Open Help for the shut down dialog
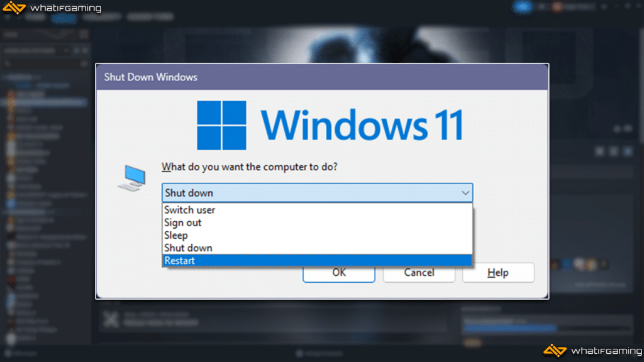 click(x=498, y=273)
